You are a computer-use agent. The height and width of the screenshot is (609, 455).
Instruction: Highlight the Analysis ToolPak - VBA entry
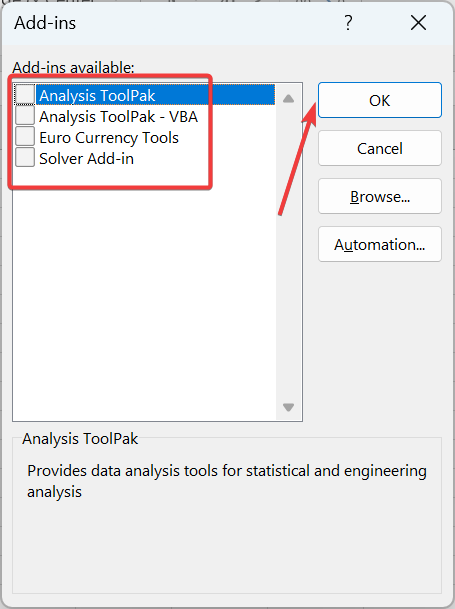tap(119, 117)
